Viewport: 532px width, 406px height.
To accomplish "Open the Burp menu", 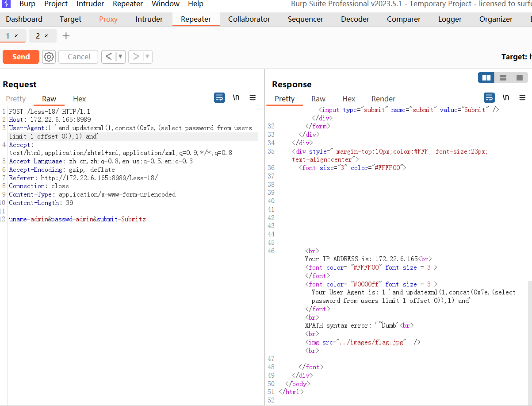I will click(x=27, y=4).
